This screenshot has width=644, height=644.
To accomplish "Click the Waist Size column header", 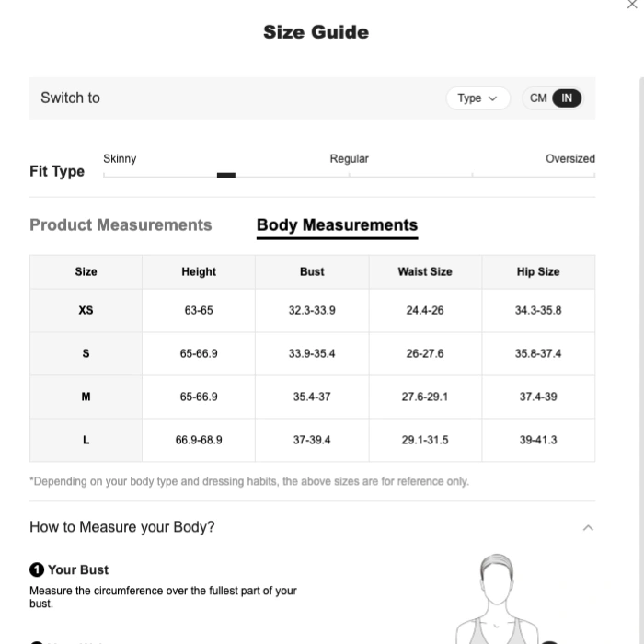I will 425,271.
